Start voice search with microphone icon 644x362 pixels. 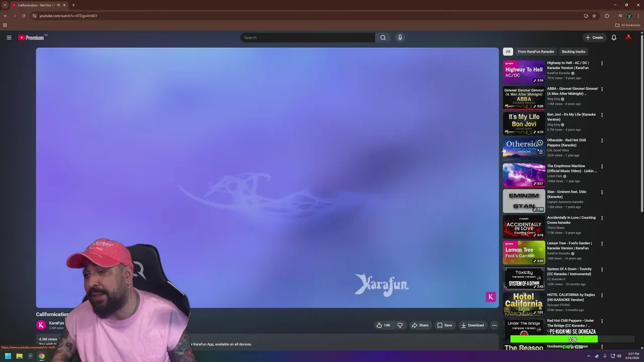tap(400, 38)
